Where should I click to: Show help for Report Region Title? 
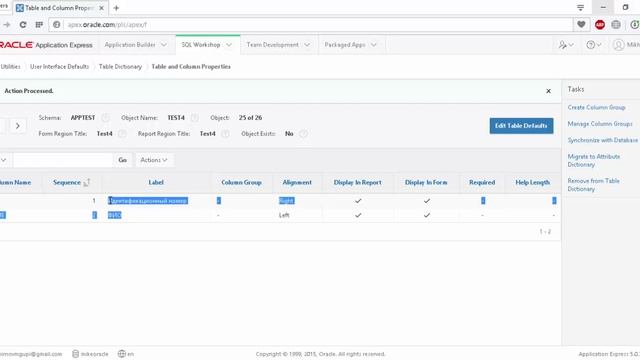(x=225, y=133)
